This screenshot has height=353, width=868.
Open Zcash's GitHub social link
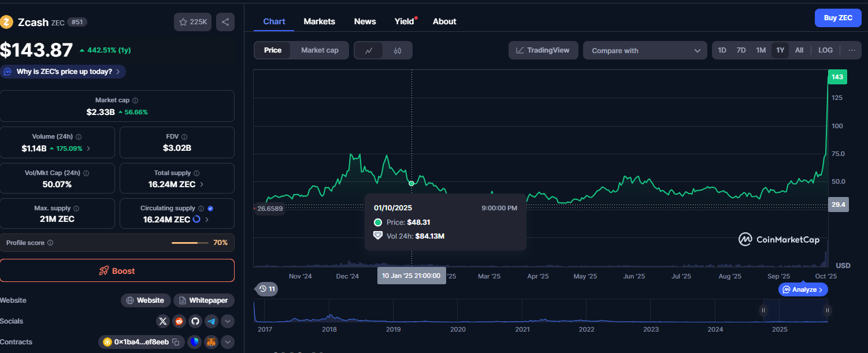point(195,321)
